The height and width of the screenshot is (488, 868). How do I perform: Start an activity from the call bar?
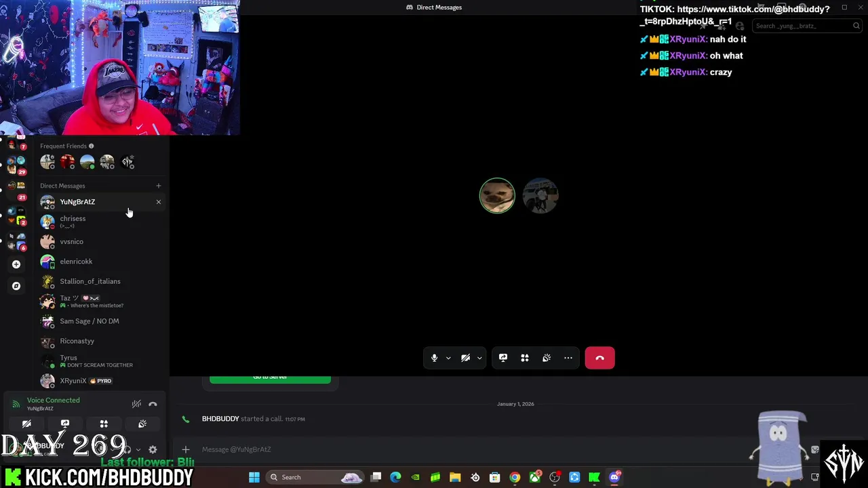pyautogui.click(x=525, y=358)
